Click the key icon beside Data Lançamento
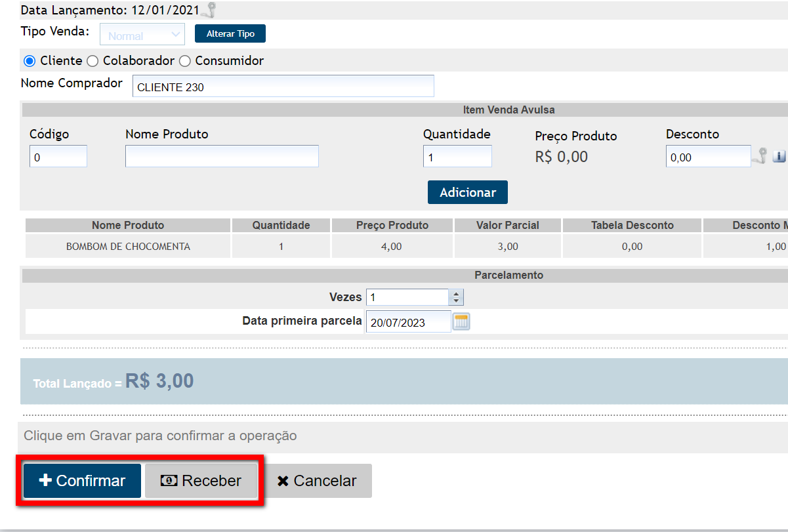The image size is (788, 532). (210, 10)
